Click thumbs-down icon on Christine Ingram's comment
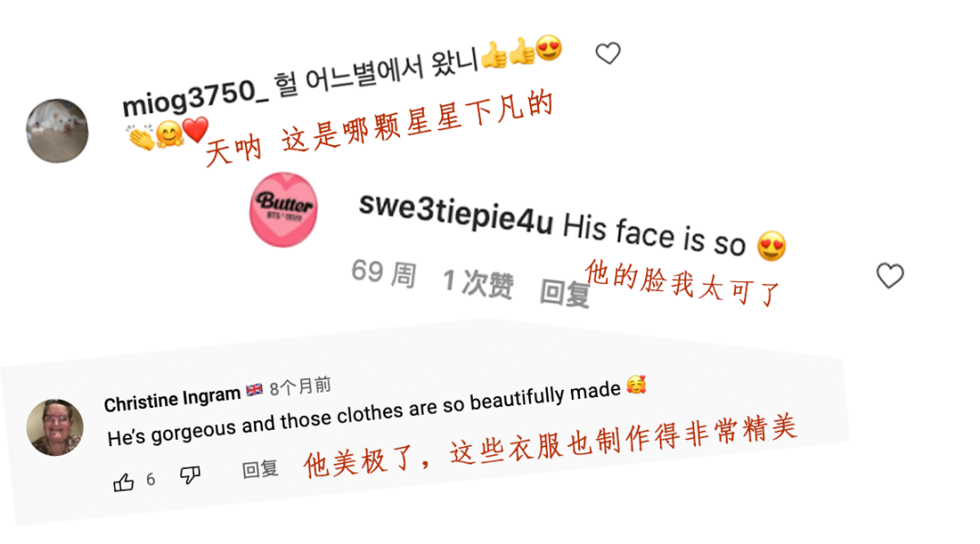 (190, 475)
